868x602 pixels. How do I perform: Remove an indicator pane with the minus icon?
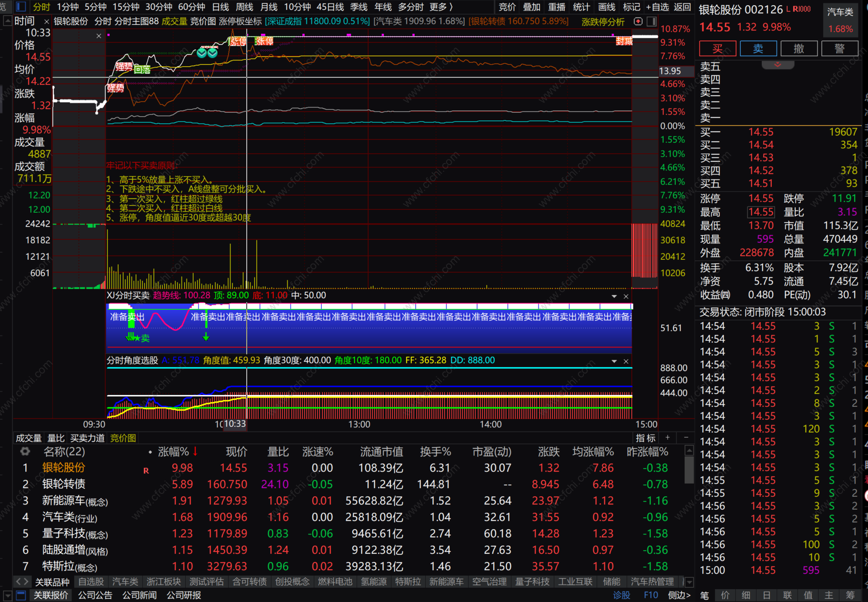[686, 437]
